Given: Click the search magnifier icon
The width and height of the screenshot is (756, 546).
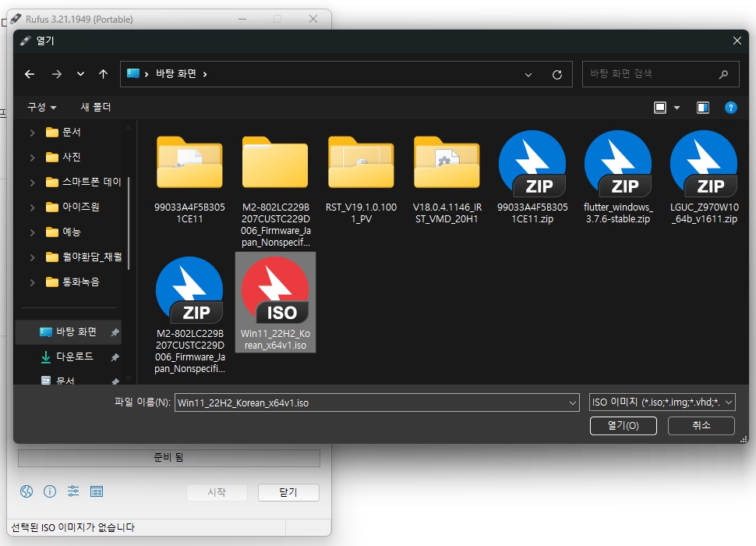Looking at the screenshot, I should tap(724, 74).
